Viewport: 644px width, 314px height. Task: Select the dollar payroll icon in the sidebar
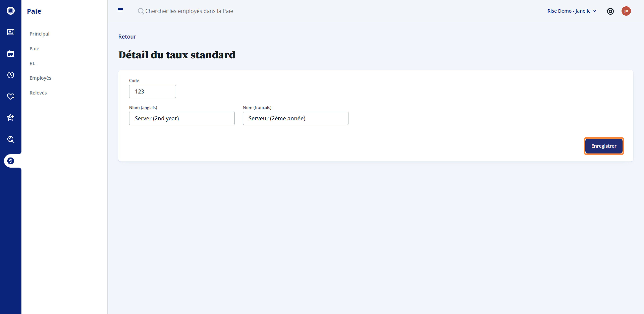(x=11, y=161)
